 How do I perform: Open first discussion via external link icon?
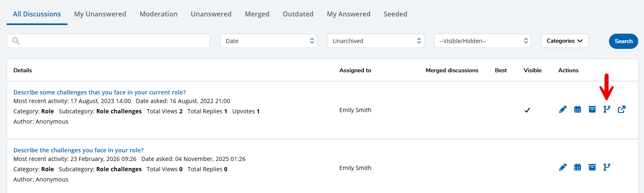(x=622, y=109)
